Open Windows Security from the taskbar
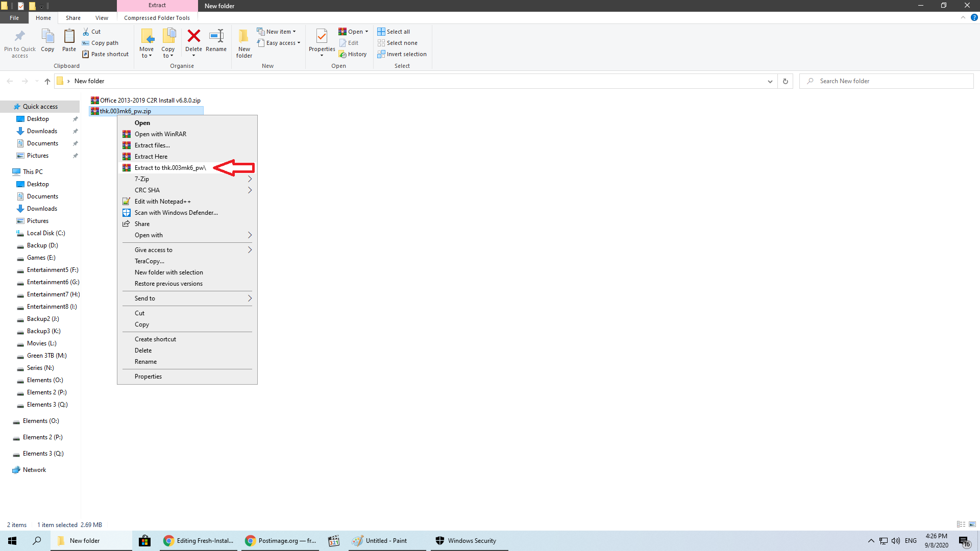The image size is (980, 551). point(469,541)
